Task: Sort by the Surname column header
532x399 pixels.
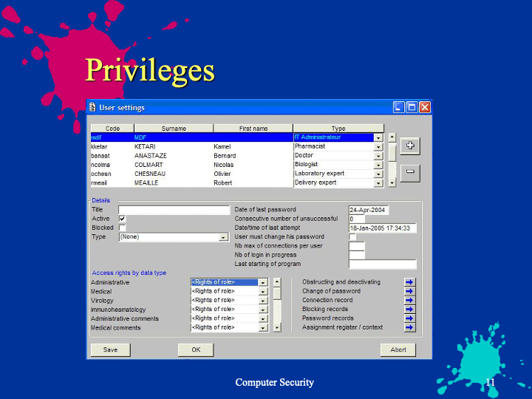Action: 174,129
